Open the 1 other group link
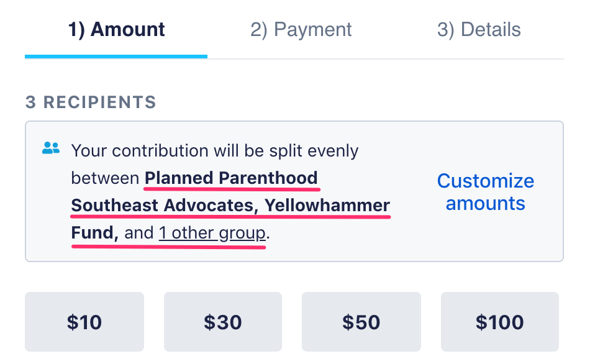The height and width of the screenshot is (364, 590). pos(212,233)
